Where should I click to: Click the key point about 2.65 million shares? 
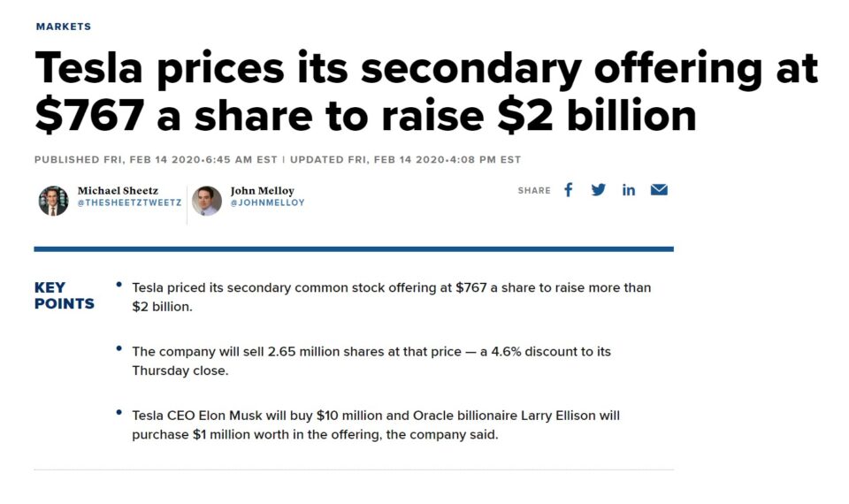[x=371, y=361]
